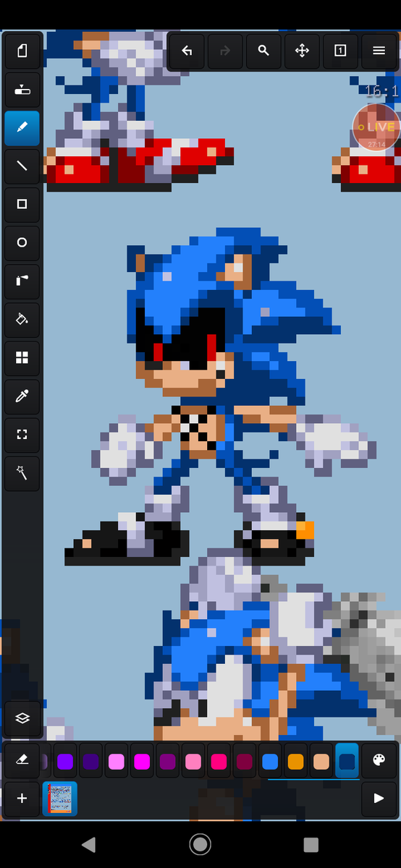Select the Ellipse shape tool
Image resolution: width=401 pixels, height=868 pixels.
click(x=22, y=242)
